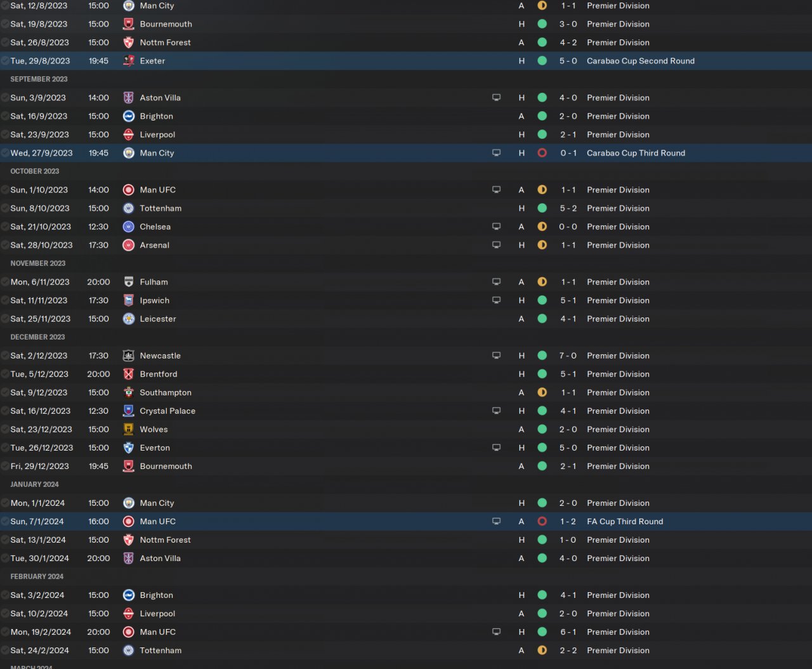Click the Wolves club badge icon

pos(128,429)
